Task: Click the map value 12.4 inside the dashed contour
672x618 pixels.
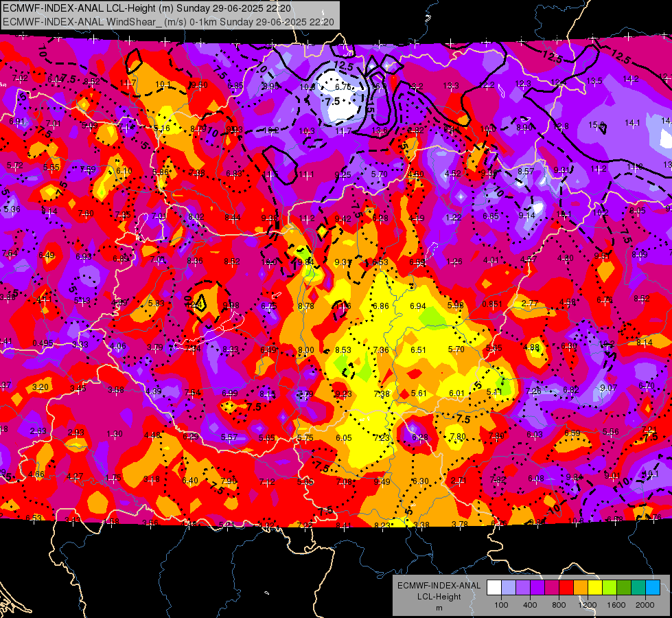Action: (194, 305)
